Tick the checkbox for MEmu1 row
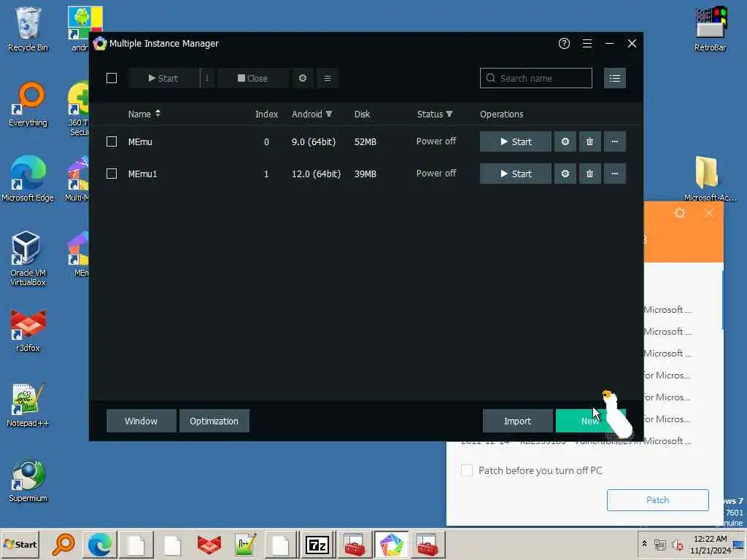747x560 pixels. [112, 174]
